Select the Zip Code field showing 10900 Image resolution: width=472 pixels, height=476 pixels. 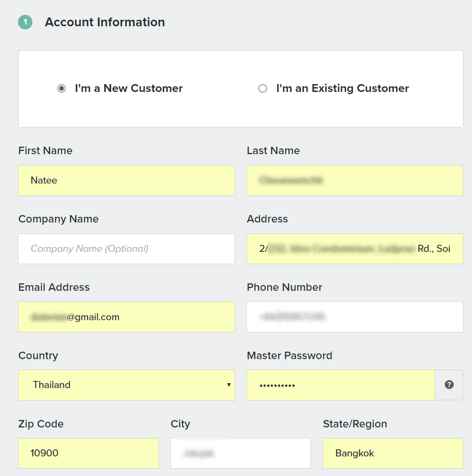click(x=88, y=453)
